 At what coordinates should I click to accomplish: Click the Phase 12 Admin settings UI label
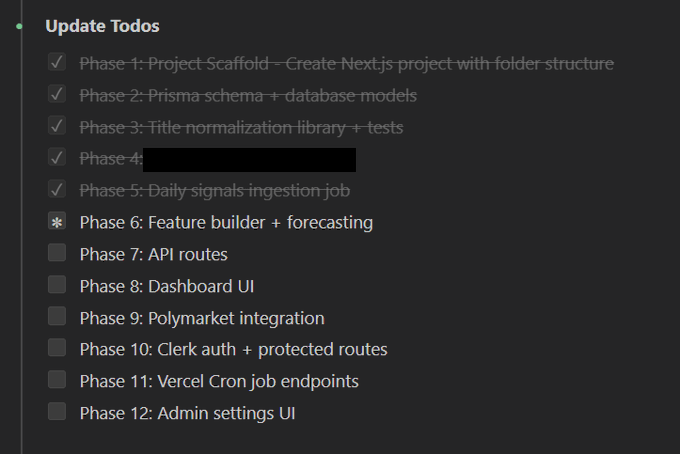[x=187, y=413]
